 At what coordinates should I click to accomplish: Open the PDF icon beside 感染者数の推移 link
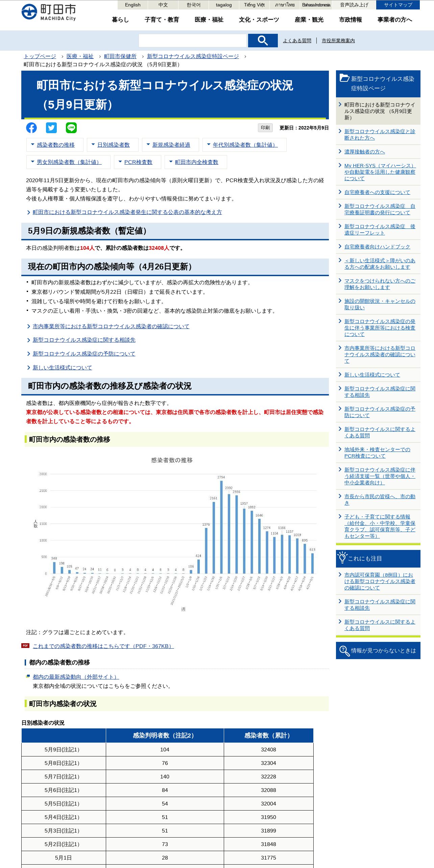point(25,646)
